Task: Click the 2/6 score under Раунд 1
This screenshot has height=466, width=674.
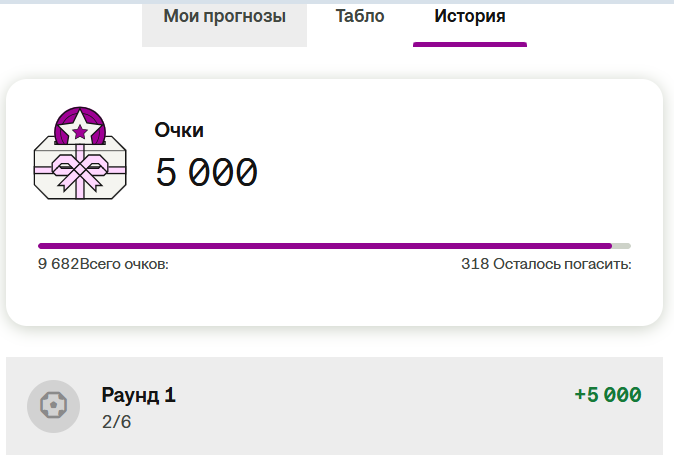Action: (116, 422)
